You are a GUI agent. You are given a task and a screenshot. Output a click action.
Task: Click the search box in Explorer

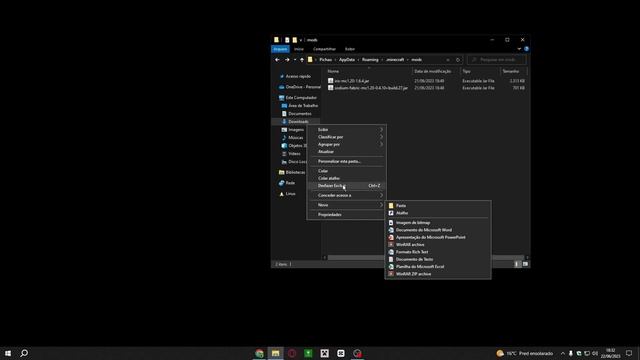[497, 60]
